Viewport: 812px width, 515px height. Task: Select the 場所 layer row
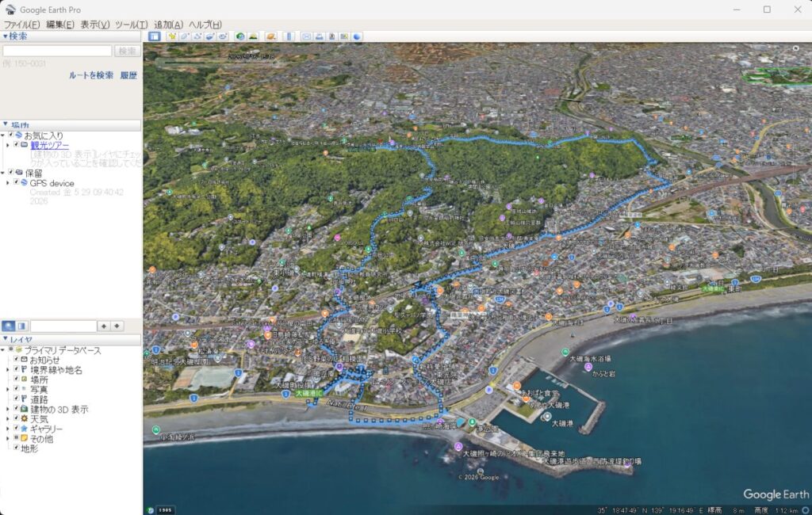(39, 380)
